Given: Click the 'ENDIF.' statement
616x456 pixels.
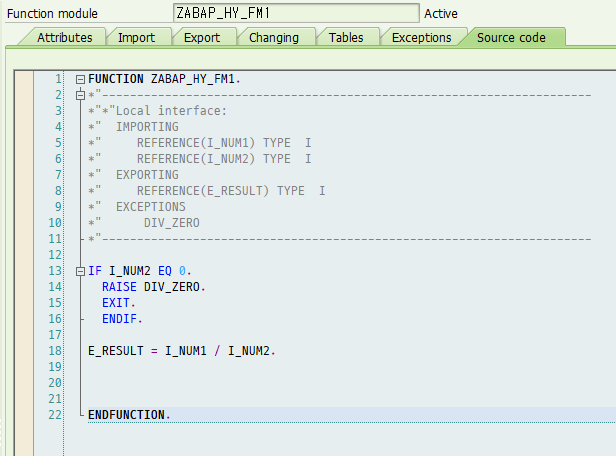Looking at the screenshot, I should (122, 319).
